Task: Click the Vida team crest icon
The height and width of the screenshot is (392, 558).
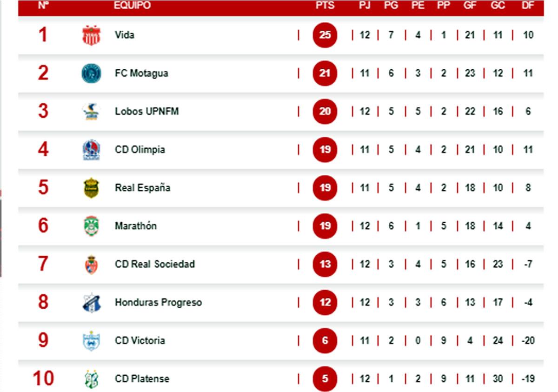Action: pos(91,35)
